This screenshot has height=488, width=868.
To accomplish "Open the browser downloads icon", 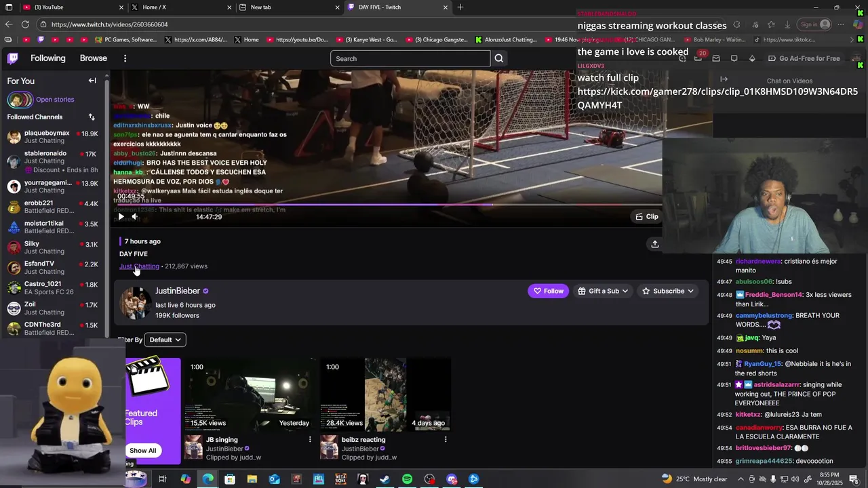I will pyautogui.click(x=787, y=24).
